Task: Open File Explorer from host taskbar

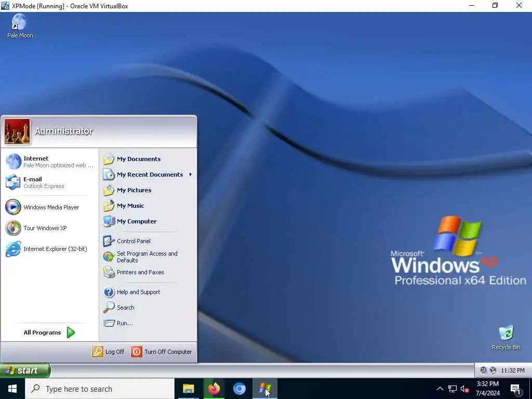Action: tap(188, 389)
